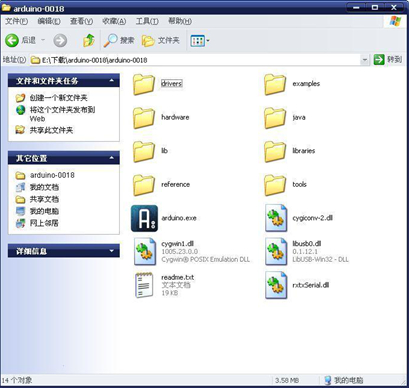Select the cygiconv-2.dll file icon
Image resolution: width=410 pixels, height=388 pixels.
click(x=276, y=218)
